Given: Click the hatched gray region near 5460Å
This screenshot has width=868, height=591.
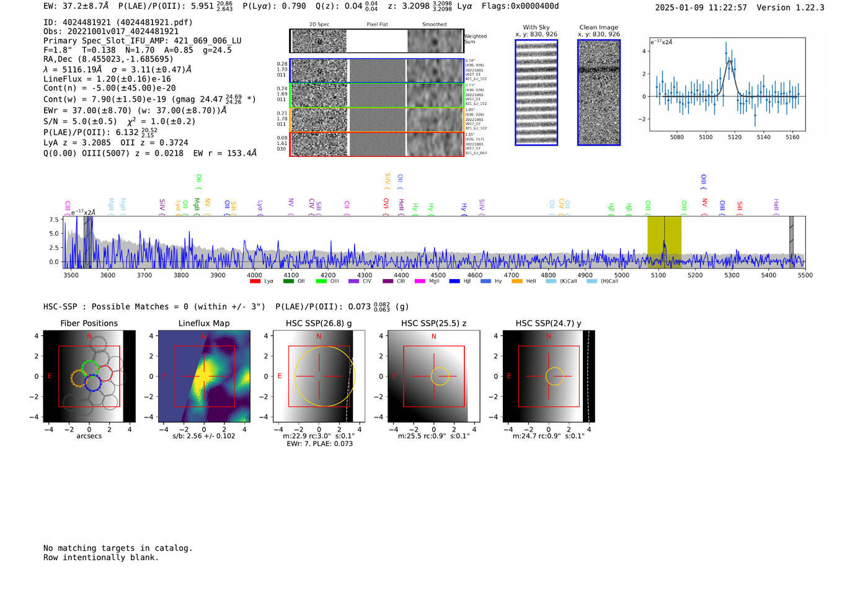Looking at the screenshot, I should 791,242.
